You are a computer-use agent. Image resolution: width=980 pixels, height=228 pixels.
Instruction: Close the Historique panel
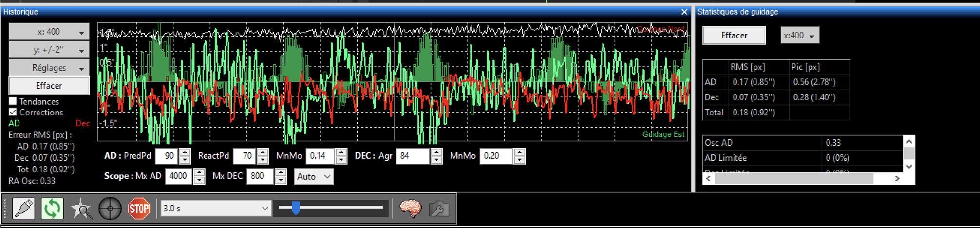(684, 12)
